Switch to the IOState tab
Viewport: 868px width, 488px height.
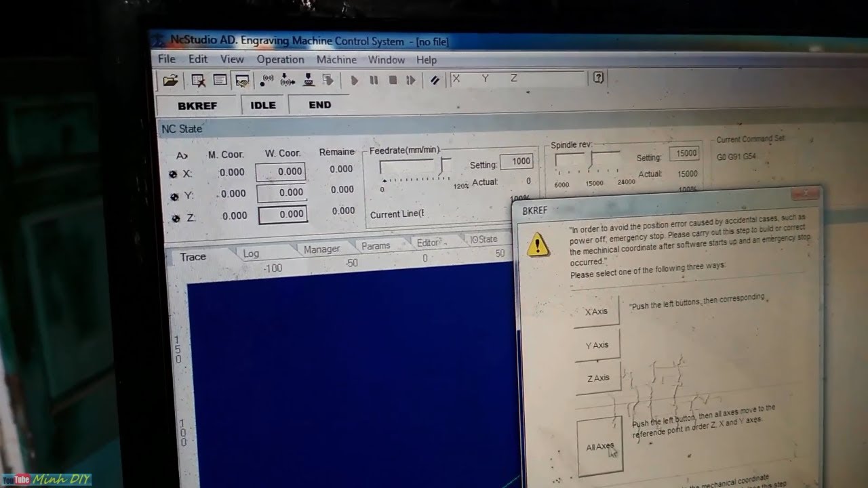point(484,239)
